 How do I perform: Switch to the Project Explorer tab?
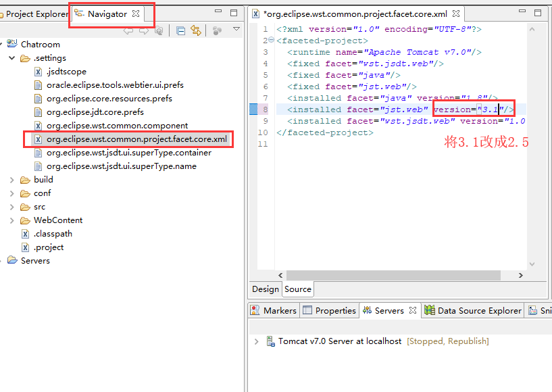[x=34, y=14]
